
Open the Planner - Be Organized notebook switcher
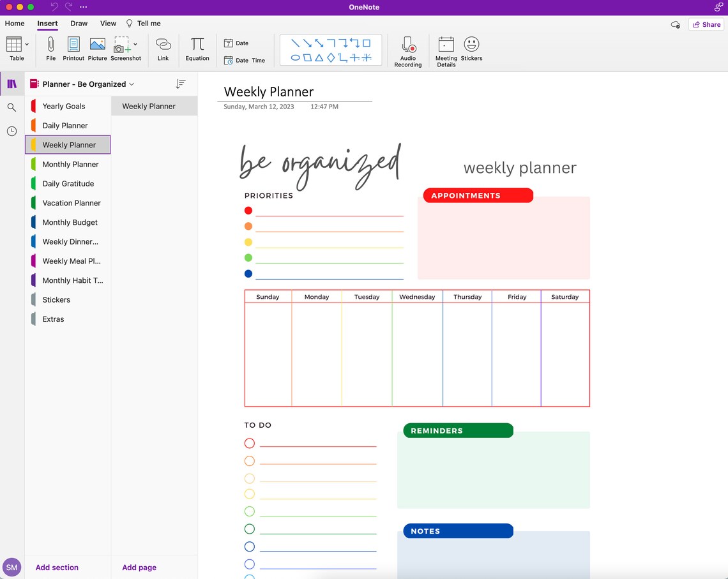click(x=86, y=84)
